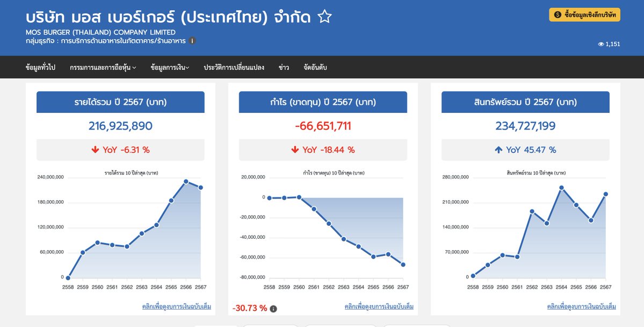Click the total assets value 234,727,199

click(525, 126)
